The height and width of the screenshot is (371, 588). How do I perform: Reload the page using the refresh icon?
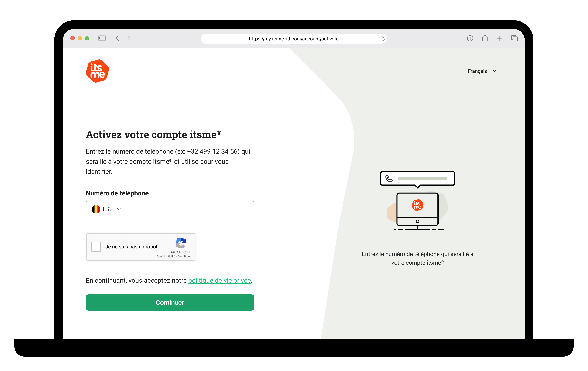(x=382, y=39)
